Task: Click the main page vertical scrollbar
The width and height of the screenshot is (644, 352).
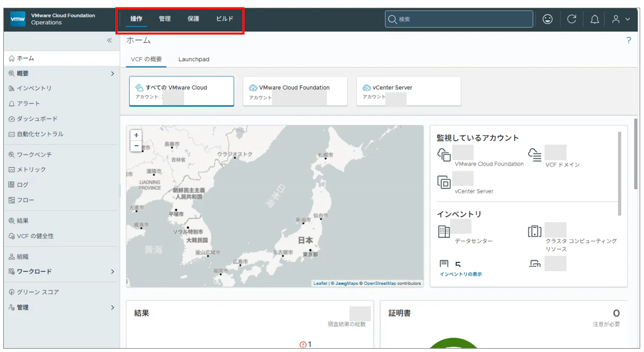Action: tap(636, 155)
